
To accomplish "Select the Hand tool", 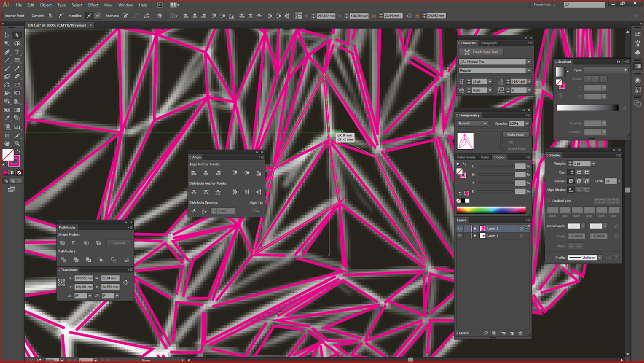I will 7,144.
